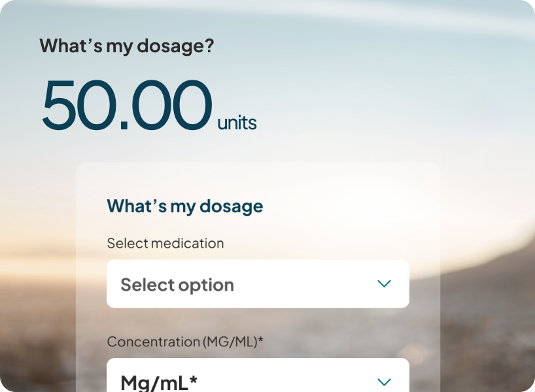Click the "units" text beside the dosage

point(237,123)
